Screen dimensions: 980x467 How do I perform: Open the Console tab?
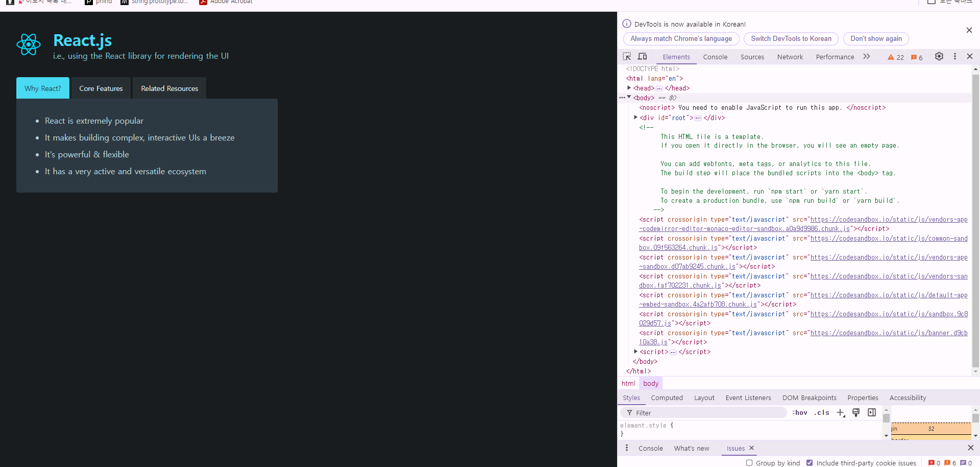(715, 57)
